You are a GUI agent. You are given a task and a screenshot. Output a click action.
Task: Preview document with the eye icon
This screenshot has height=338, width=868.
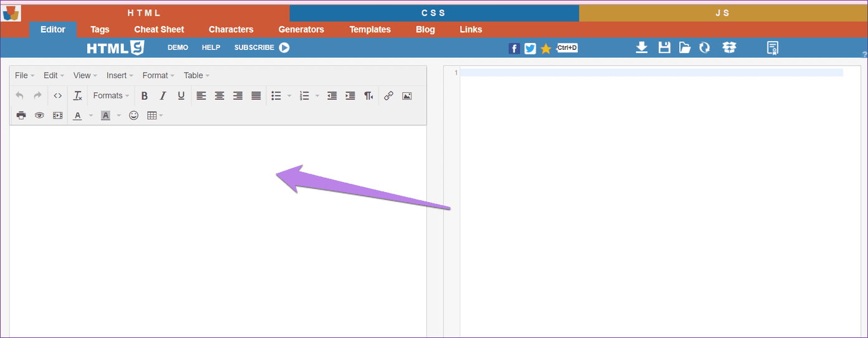39,115
